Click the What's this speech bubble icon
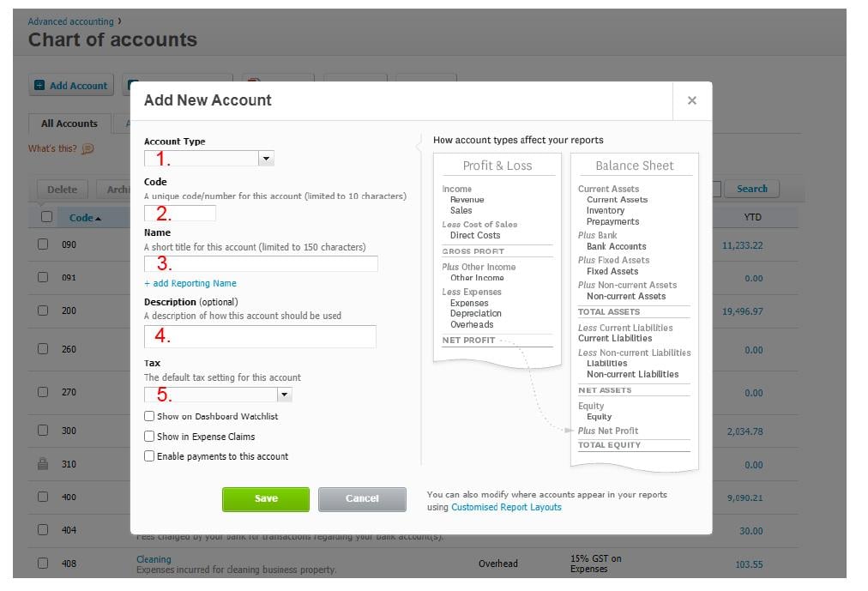The height and width of the screenshot is (591, 868). click(87, 149)
